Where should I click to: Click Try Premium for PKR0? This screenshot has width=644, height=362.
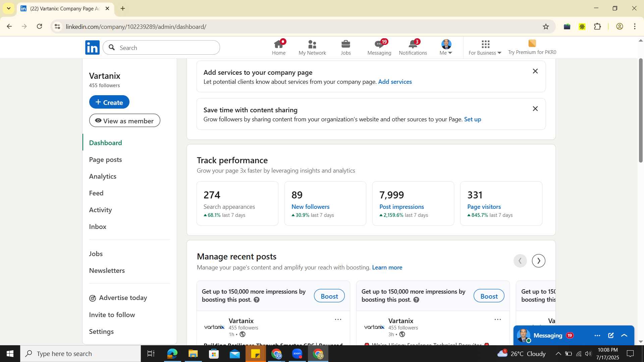click(x=532, y=47)
